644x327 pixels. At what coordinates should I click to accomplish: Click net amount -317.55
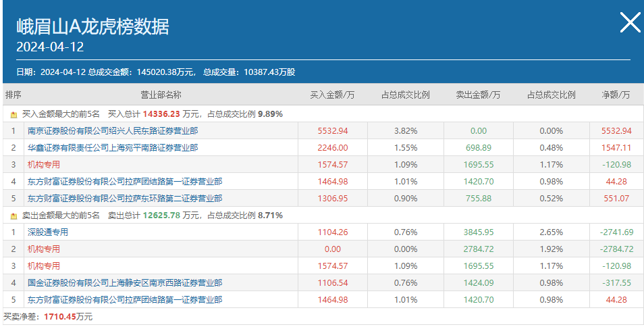click(616, 283)
